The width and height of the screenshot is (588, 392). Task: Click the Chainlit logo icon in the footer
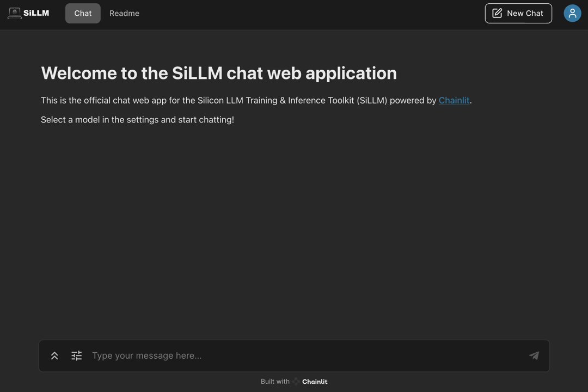(x=296, y=382)
